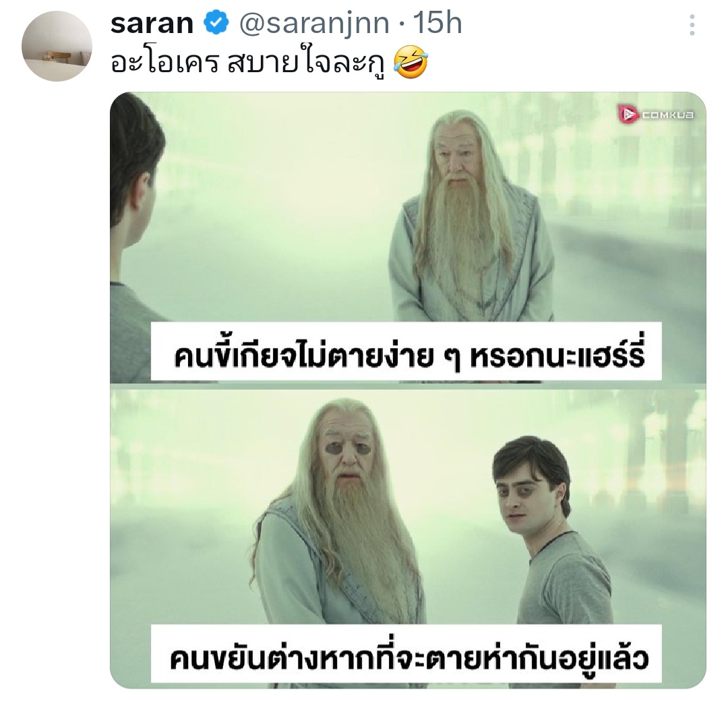The image size is (728, 702).
Task: Click the Thai tweet text above the image
Action: [249, 62]
